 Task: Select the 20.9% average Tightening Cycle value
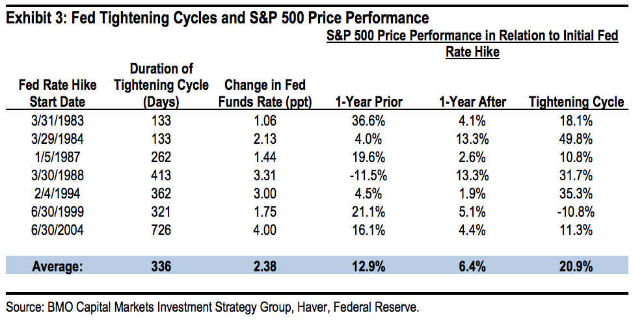576,264
